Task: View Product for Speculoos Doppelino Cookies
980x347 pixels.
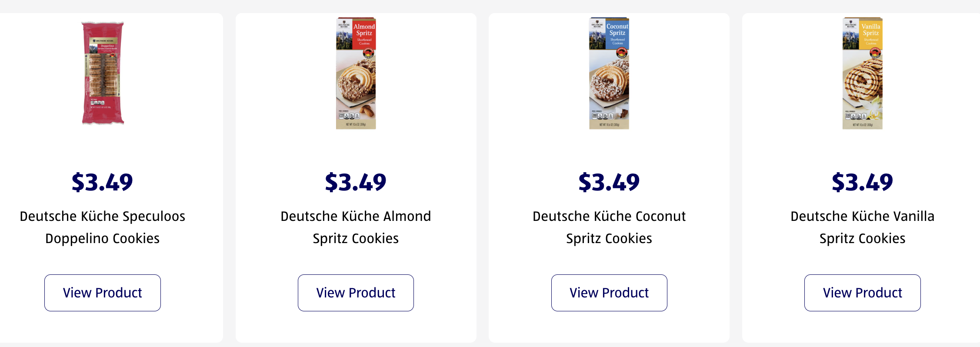Action: (103, 293)
